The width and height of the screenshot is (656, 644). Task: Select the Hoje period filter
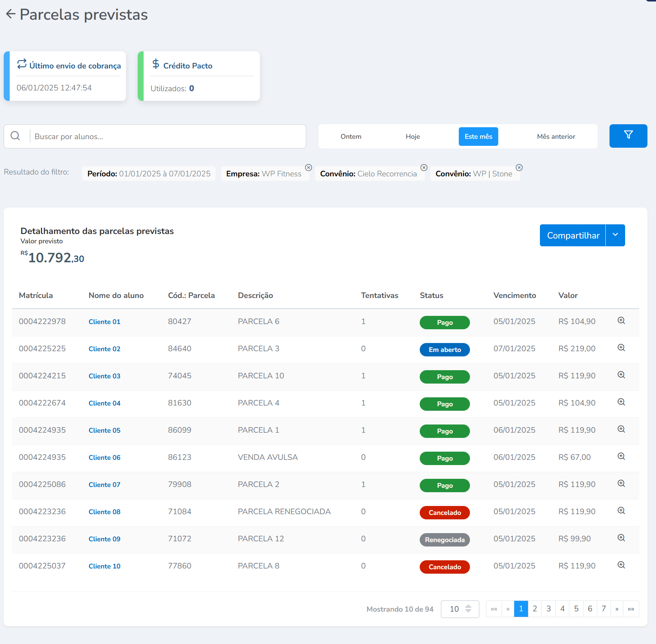click(412, 137)
